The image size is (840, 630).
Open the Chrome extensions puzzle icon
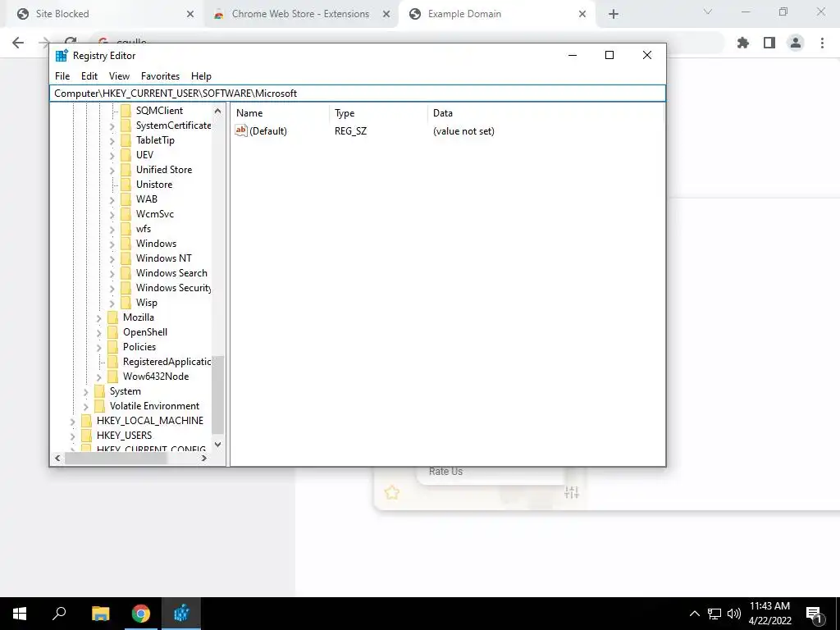[x=743, y=43]
